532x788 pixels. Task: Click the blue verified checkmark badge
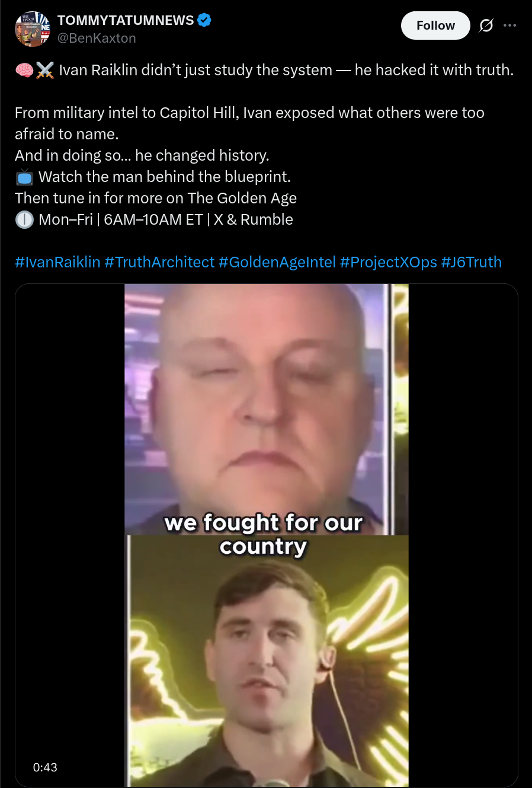204,20
